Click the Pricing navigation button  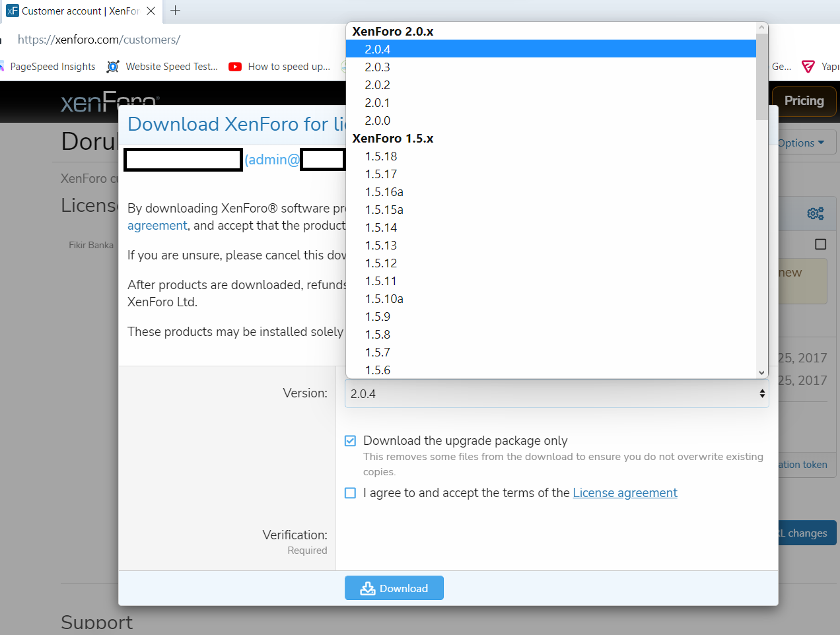[x=804, y=101]
